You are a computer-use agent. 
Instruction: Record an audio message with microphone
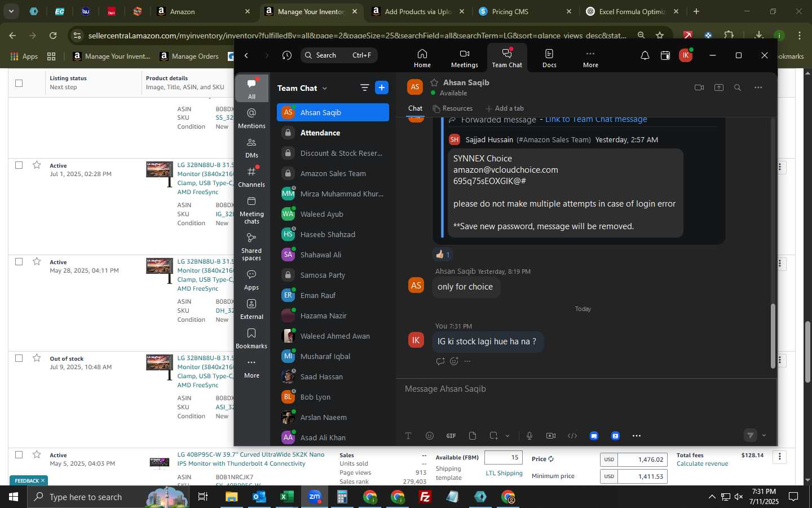click(529, 436)
